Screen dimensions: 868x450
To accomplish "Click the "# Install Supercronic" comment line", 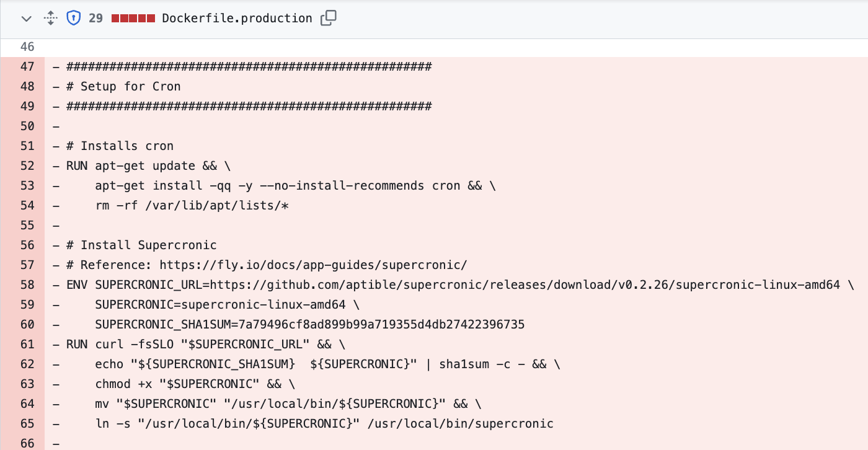I will point(141,245).
